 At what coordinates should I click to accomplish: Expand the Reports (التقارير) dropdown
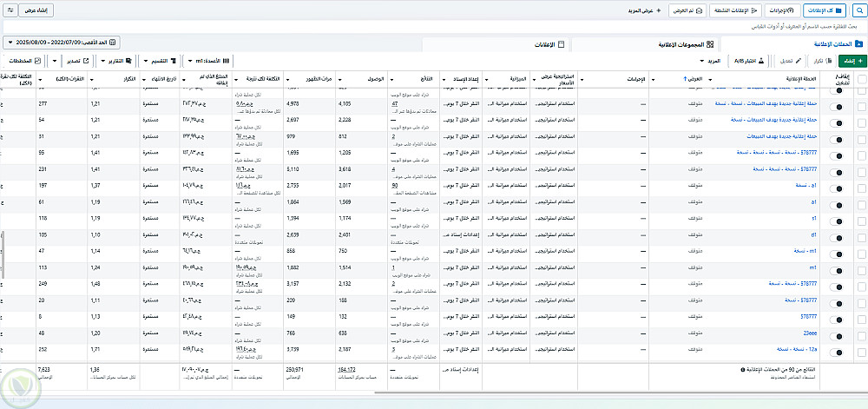coord(115,61)
